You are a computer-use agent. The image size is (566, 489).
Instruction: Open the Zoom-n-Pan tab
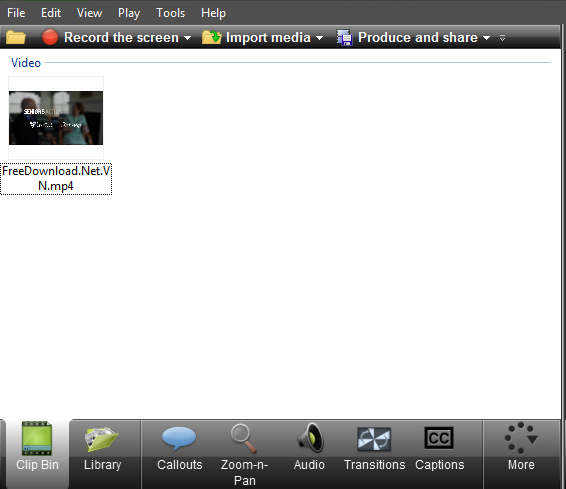(244, 455)
